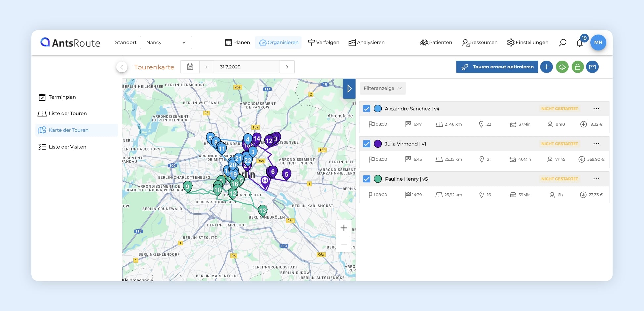Click the blue envelope mail icon
Image resolution: width=644 pixels, height=311 pixels.
tap(592, 67)
